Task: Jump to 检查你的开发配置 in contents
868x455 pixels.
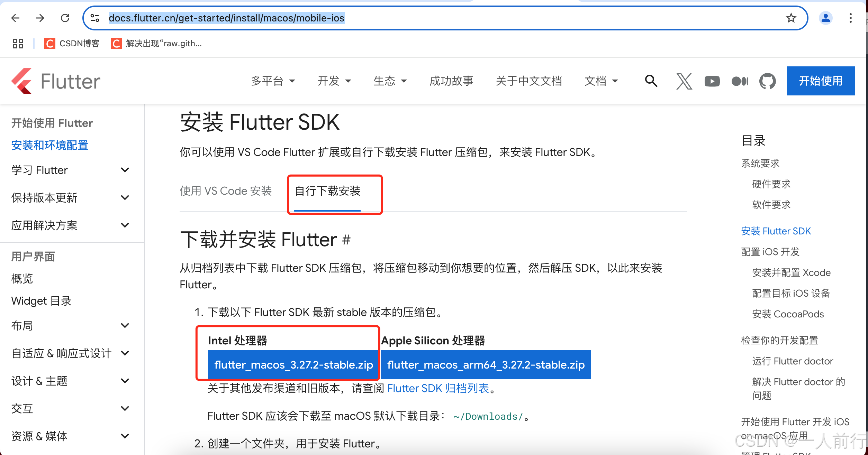Action: point(780,340)
